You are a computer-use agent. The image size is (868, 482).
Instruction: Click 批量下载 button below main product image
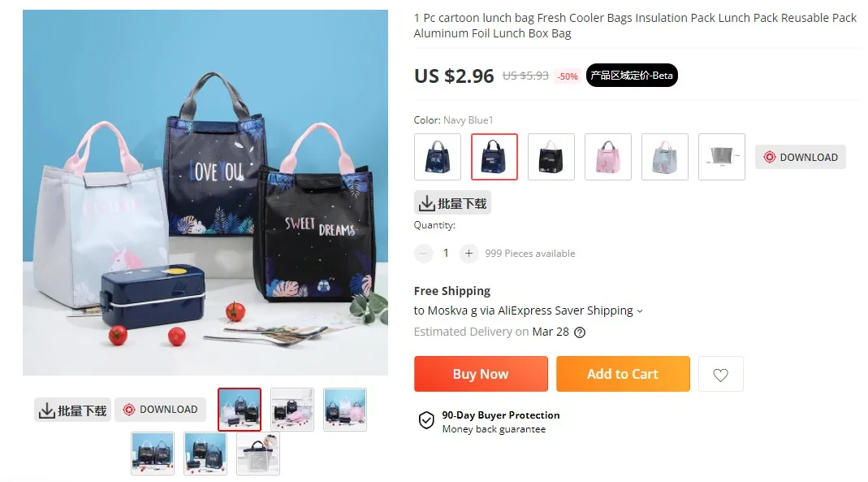click(x=72, y=410)
